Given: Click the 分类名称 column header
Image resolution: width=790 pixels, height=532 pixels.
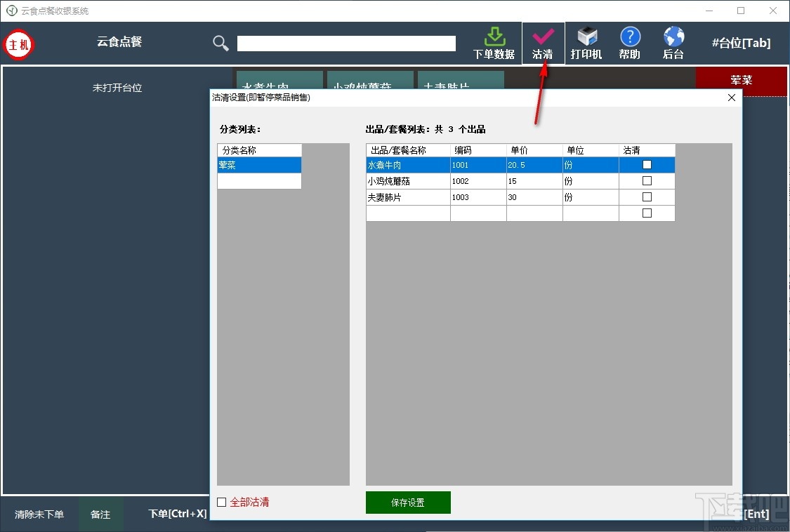Looking at the screenshot, I should (x=259, y=150).
